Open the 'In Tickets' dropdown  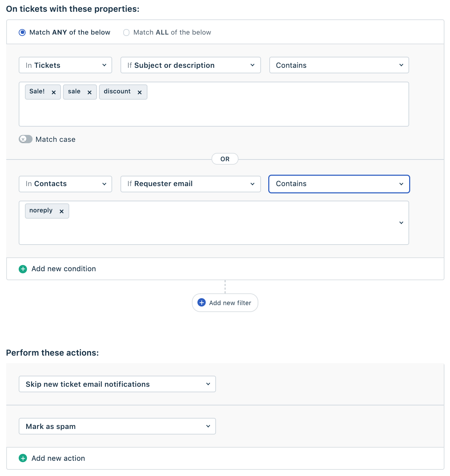tap(65, 65)
